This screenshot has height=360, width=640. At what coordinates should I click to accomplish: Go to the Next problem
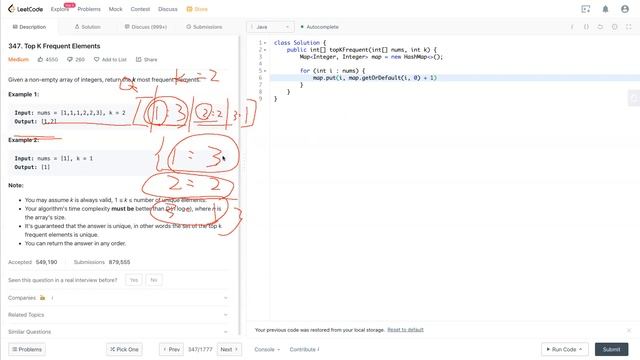pos(229,349)
